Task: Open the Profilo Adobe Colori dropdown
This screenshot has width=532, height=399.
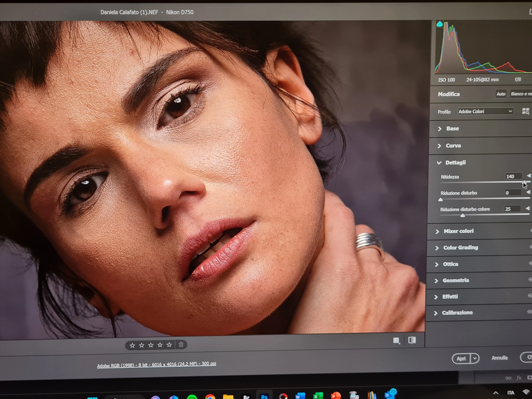Action: [485, 111]
